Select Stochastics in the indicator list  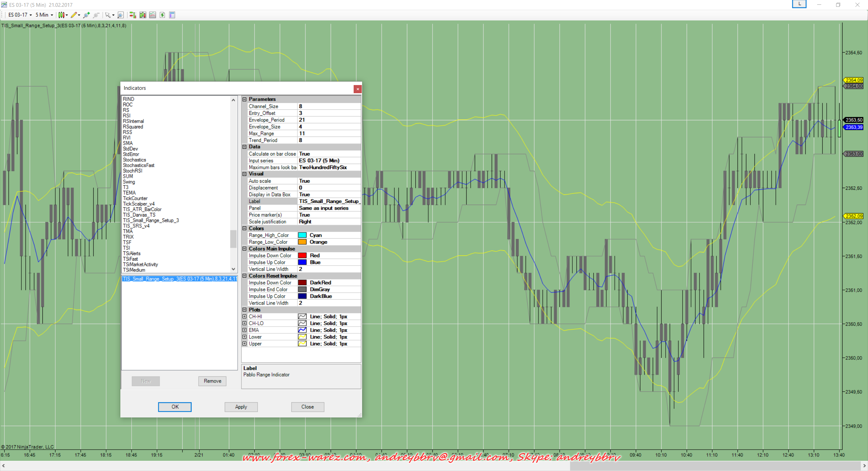pyautogui.click(x=134, y=160)
